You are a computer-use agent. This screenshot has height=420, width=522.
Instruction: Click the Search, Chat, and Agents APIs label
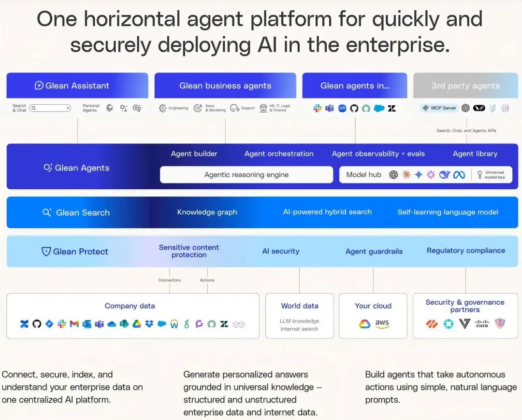466,131
